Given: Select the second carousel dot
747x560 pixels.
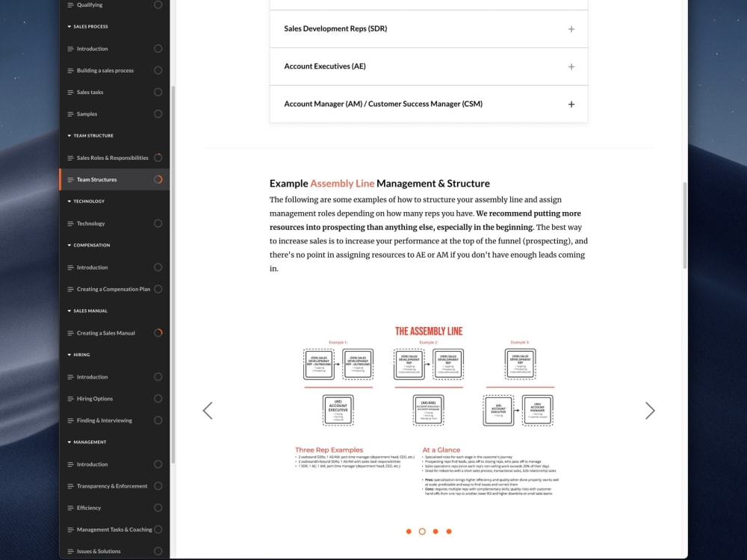Looking at the screenshot, I should [422, 532].
